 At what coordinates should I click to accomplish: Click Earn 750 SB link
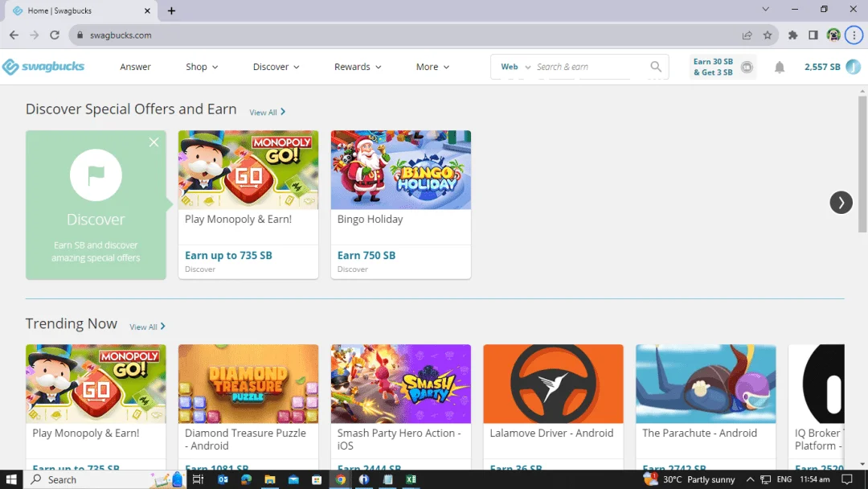[366, 255]
